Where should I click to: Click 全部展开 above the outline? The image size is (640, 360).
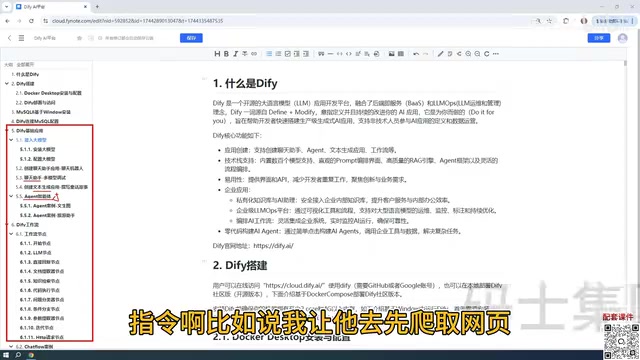[25, 64]
